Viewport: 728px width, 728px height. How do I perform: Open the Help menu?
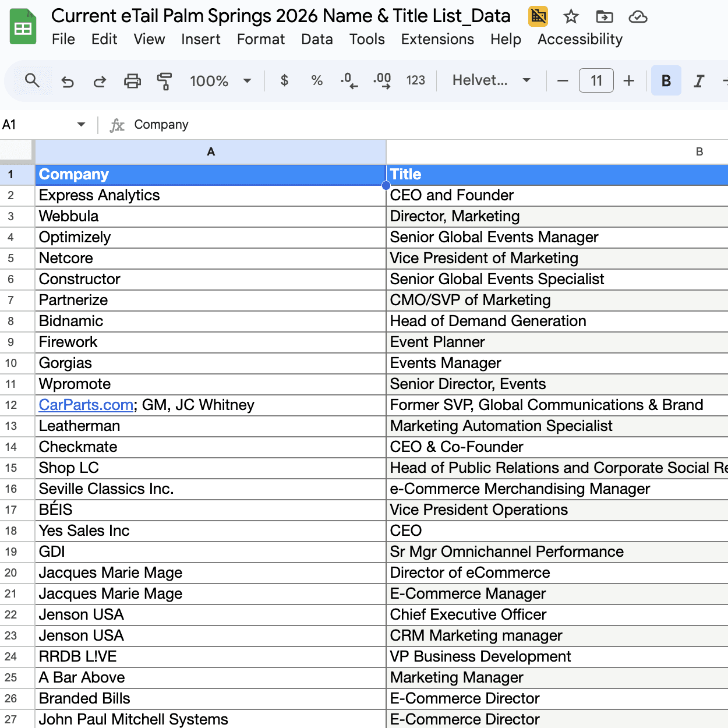click(506, 39)
